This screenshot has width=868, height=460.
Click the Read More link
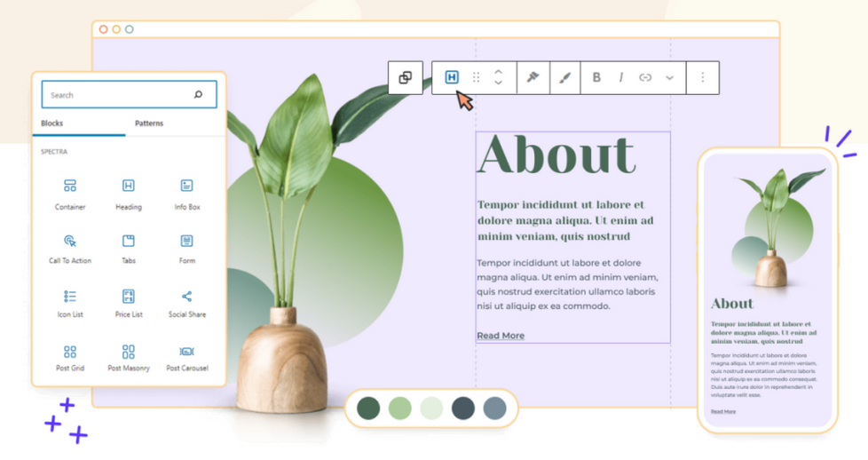click(x=501, y=336)
